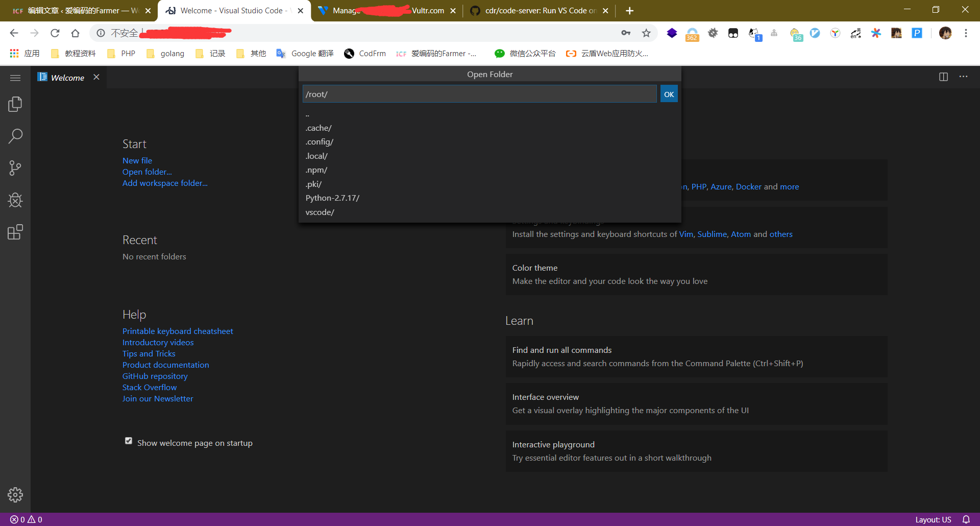The image size is (980, 526).
Task: Uncheck Show welcome page on startup
Action: pyautogui.click(x=129, y=441)
